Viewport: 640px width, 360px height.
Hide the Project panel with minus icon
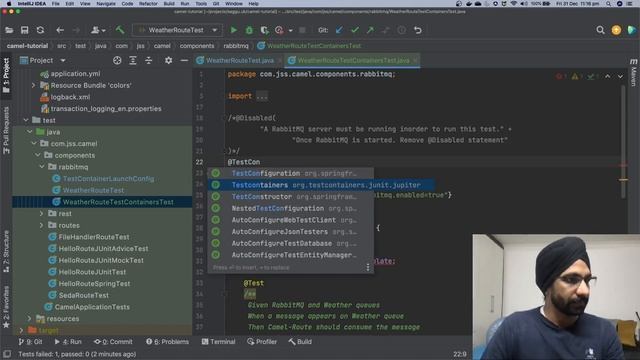click(184, 60)
